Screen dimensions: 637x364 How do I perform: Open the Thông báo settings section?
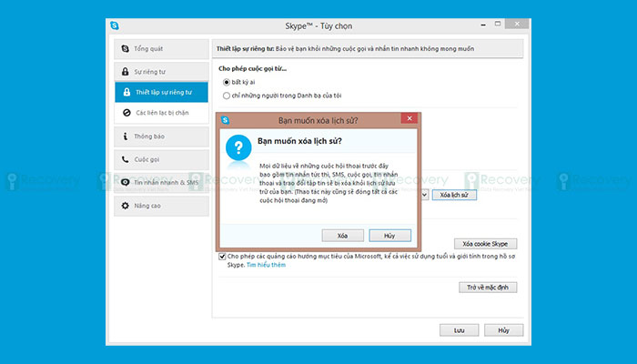(x=161, y=136)
